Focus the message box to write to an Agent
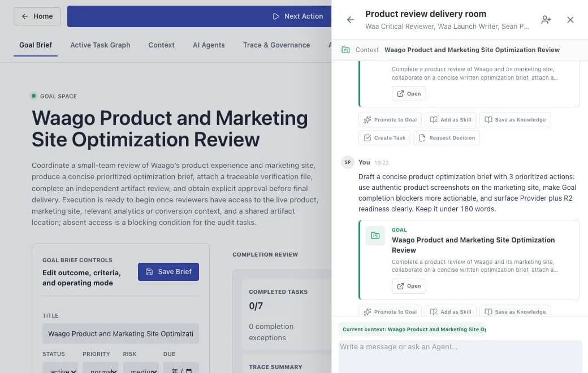 (460, 356)
